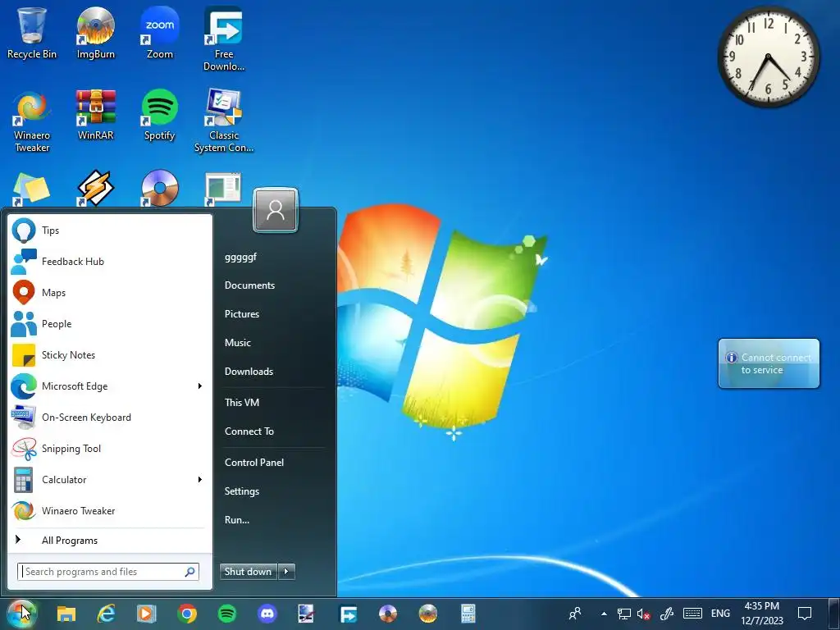Image resolution: width=840 pixels, height=630 pixels.
Task: Open Pictures from the Start menu
Action: click(x=242, y=314)
